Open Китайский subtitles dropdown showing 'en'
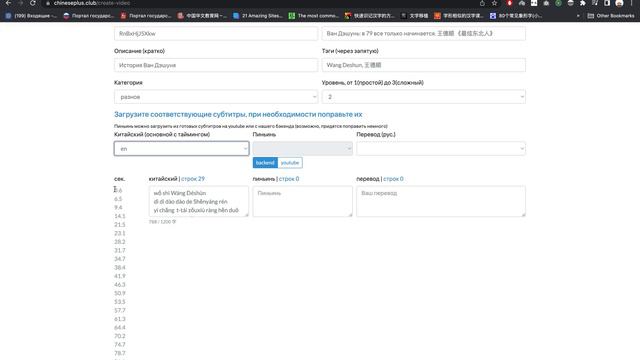Viewport: 640px width, 360px height. pyautogui.click(x=181, y=149)
